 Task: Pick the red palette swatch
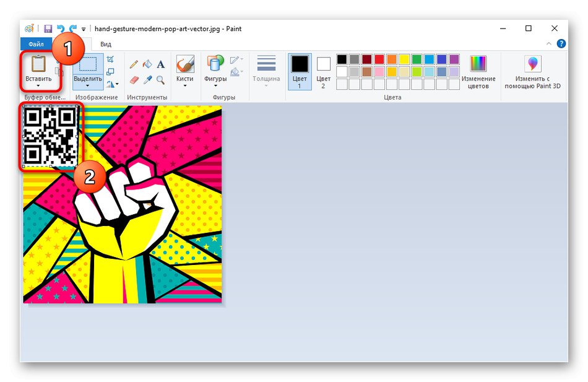tap(379, 59)
